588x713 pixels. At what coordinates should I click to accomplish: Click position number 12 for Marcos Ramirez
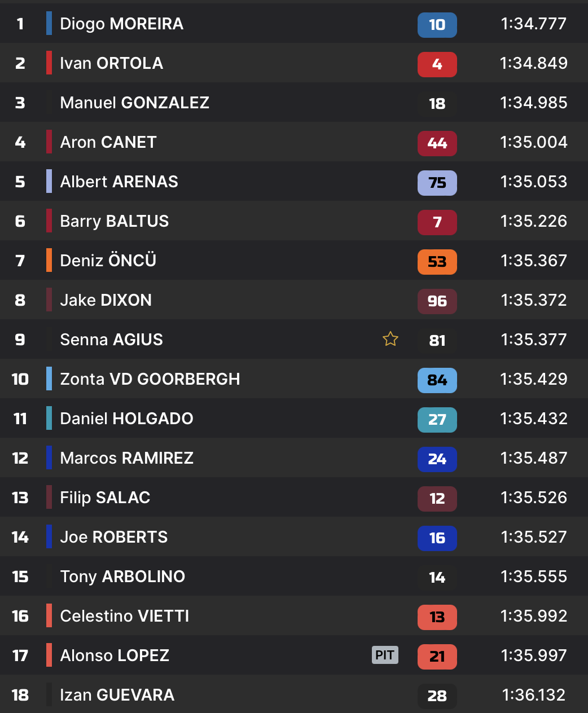(20, 458)
